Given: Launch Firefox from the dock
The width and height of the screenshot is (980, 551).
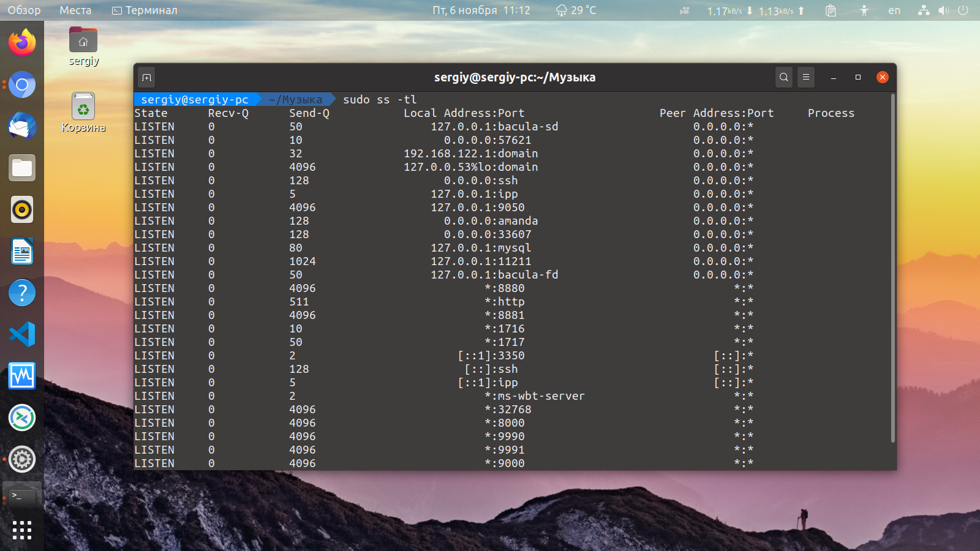Looking at the screenshot, I should pyautogui.click(x=22, y=43).
